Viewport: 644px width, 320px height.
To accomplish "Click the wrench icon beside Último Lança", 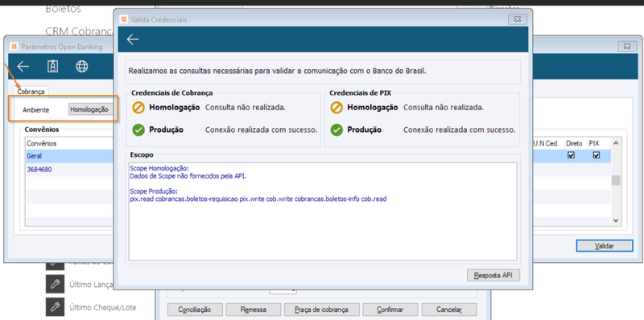I will [55, 284].
